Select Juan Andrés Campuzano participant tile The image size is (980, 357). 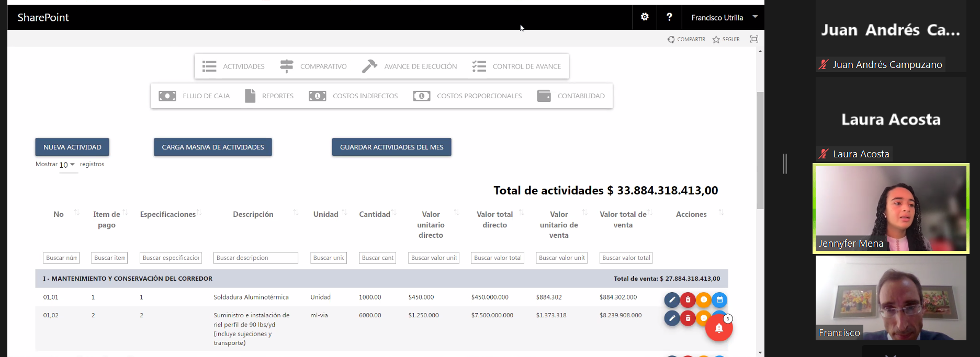coord(891,36)
